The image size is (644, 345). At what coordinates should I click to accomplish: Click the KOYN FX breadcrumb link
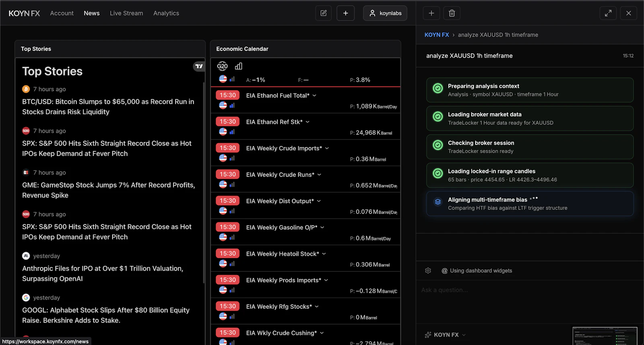click(x=437, y=35)
